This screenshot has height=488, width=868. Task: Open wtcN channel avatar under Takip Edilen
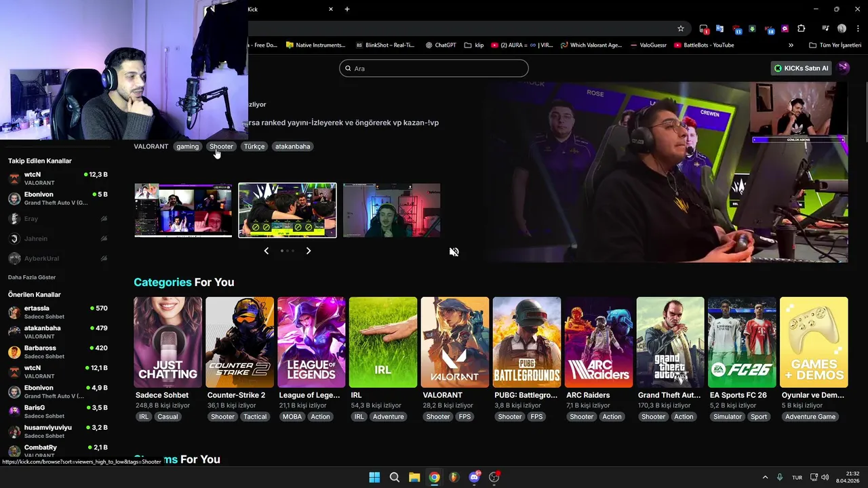pos(14,178)
